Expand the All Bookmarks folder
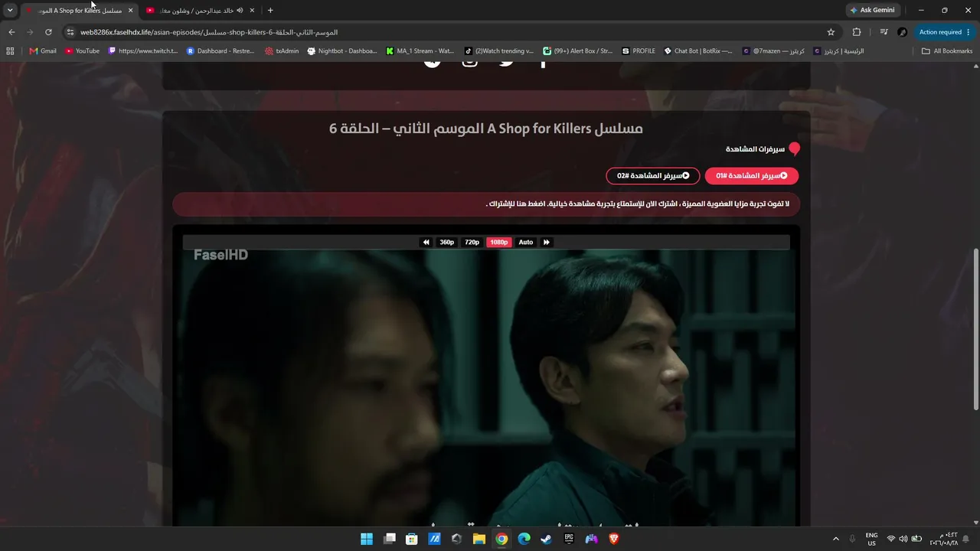980x551 pixels. coord(947,51)
